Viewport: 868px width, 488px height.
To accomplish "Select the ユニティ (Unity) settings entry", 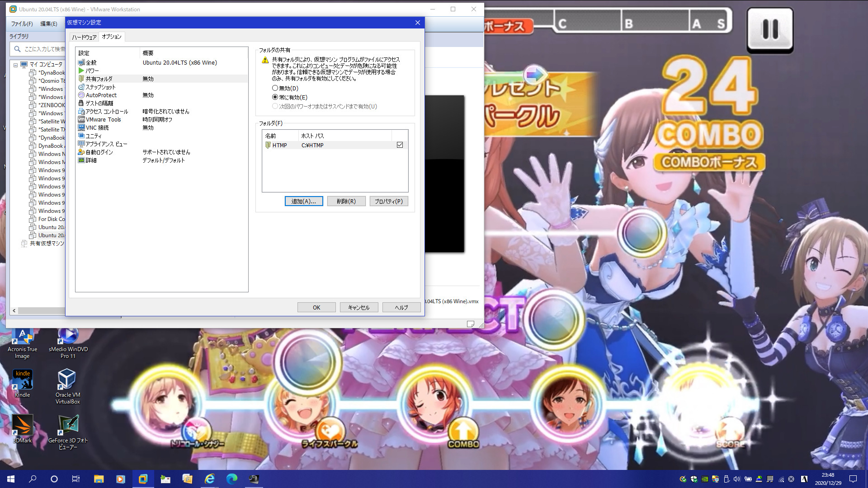I will pyautogui.click(x=161, y=136).
